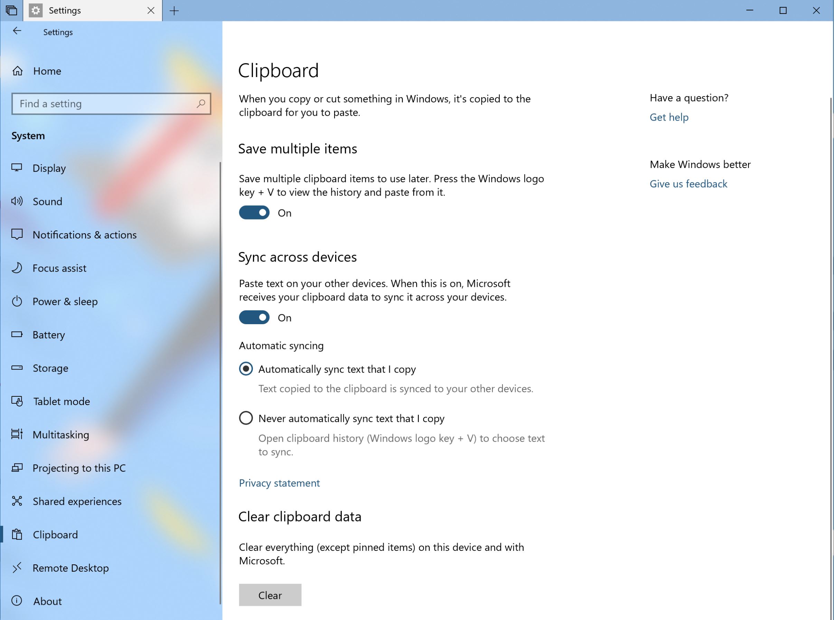Open Home settings page
Viewport: 840px width, 620px height.
[x=46, y=71]
